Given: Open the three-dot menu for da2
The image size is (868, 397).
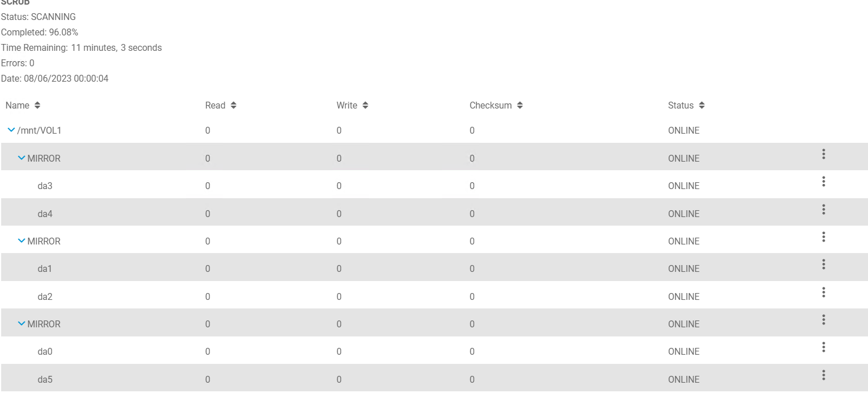Looking at the screenshot, I should (823, 292).
